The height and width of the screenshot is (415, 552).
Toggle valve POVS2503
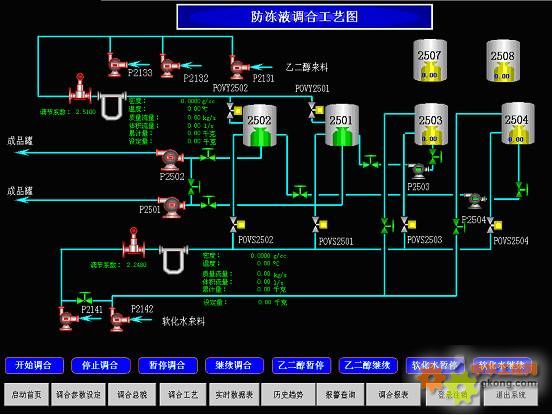(408, 225)
